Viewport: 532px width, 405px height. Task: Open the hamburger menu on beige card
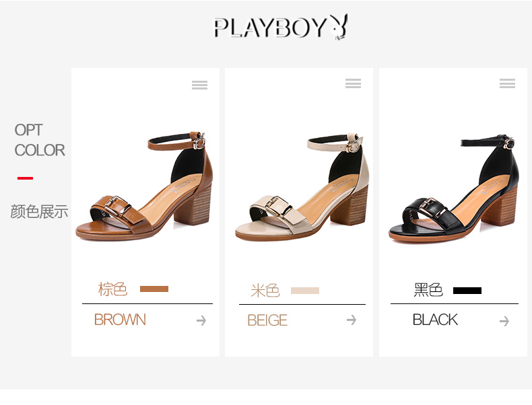pos(353,83)
